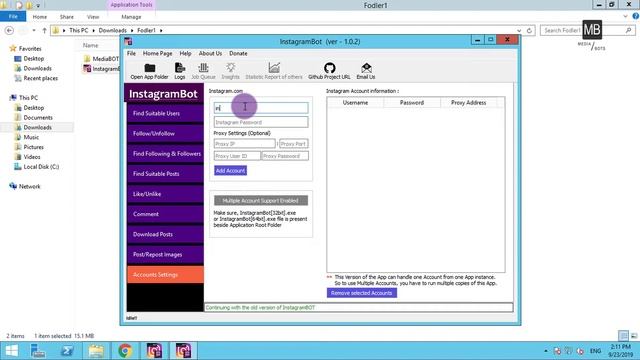Select Local Disk (C:) in navigation pane

tap(41, 167)
